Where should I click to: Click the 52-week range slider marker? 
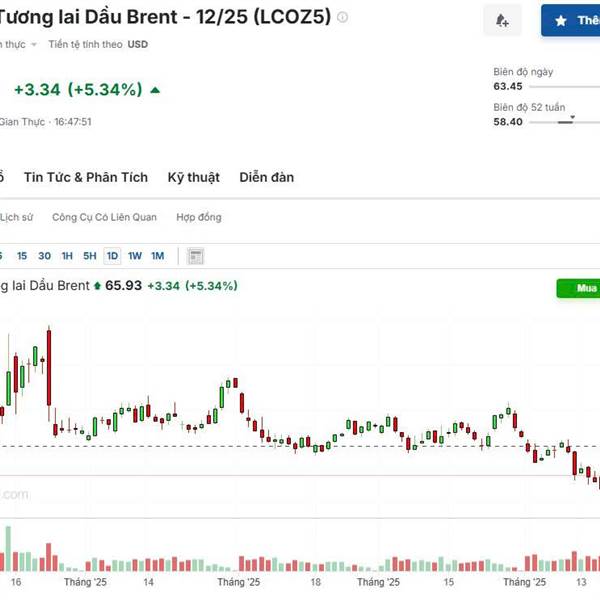(571, 120)
